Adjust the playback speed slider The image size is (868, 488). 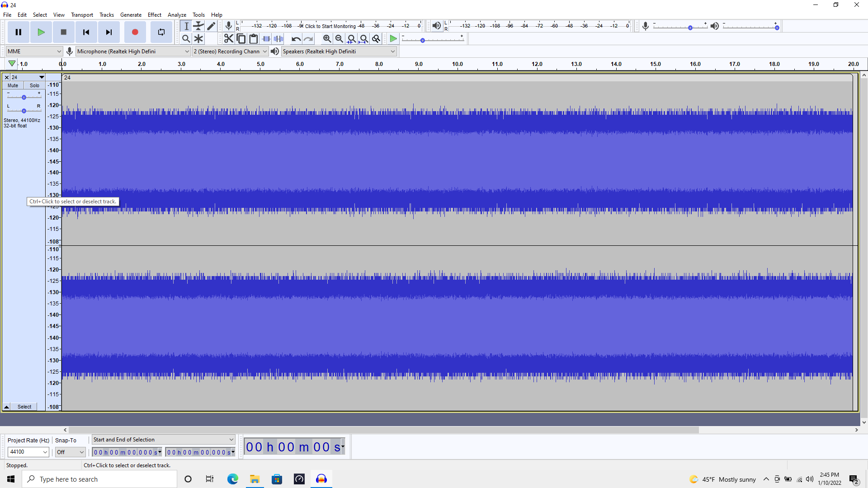pos(433,40)
